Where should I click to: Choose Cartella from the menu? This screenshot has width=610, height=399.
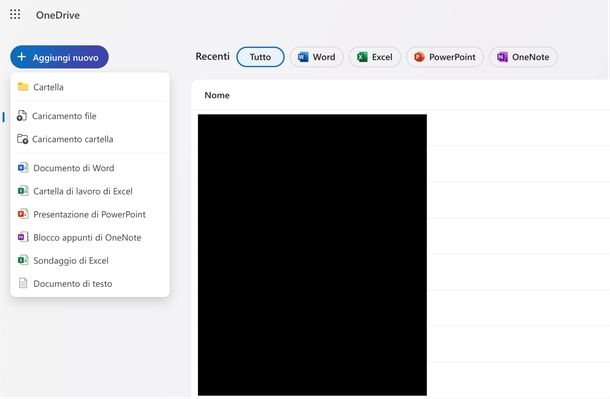[x=90, y=87]
